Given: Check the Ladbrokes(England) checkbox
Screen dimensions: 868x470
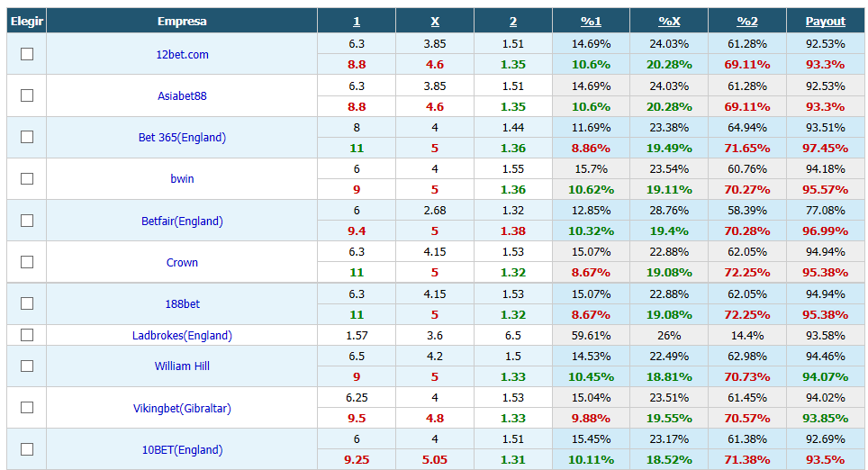Looking at the screenshot, I should point(27,335).
